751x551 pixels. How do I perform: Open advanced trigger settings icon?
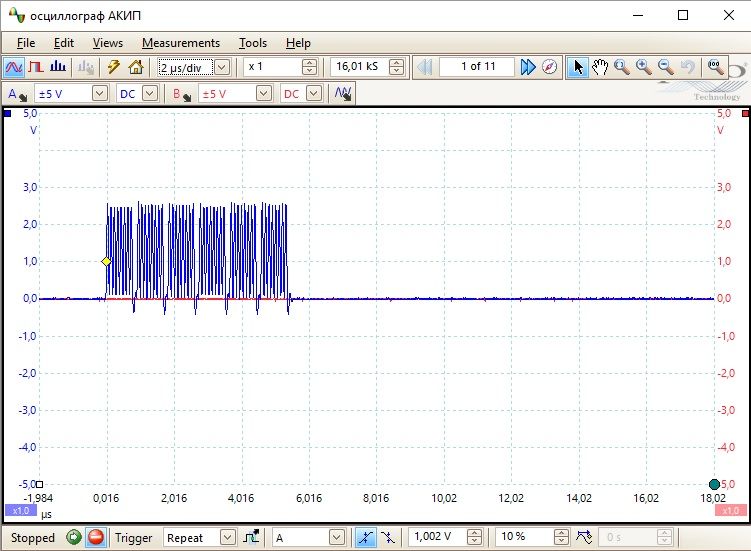point(251,537)
